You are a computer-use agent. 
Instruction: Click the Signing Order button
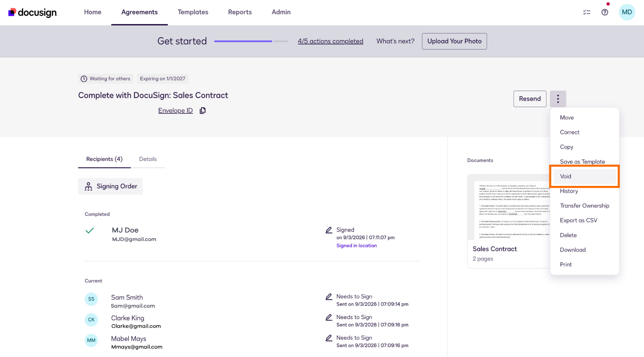110,186
